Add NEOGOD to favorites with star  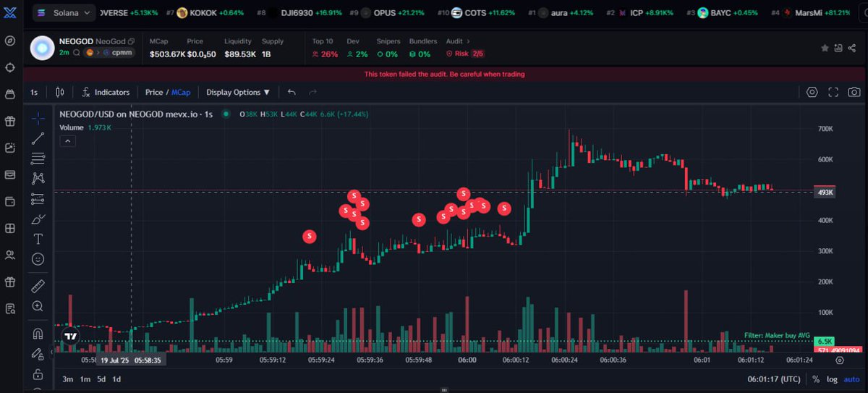(825, 48)
